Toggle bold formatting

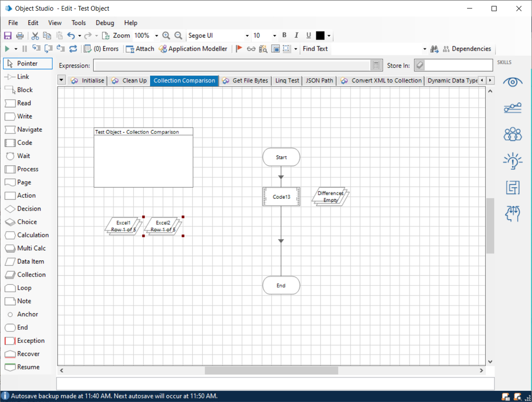point(284,36)
